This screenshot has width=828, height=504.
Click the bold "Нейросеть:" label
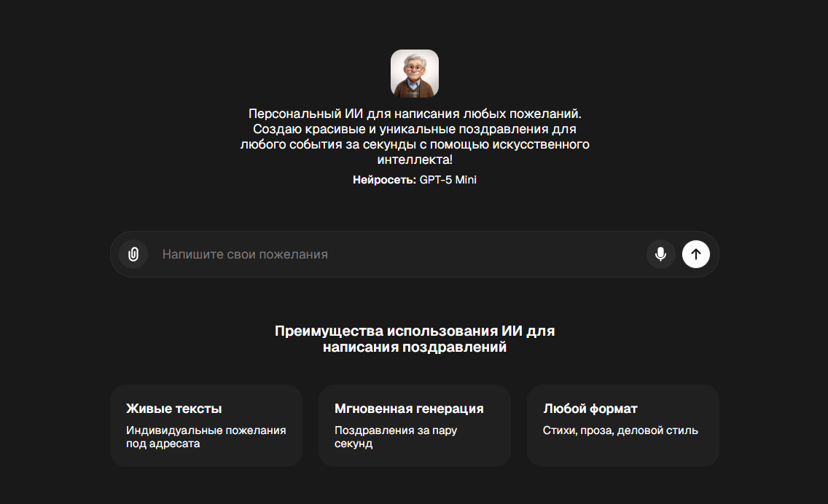pos(384,180)
